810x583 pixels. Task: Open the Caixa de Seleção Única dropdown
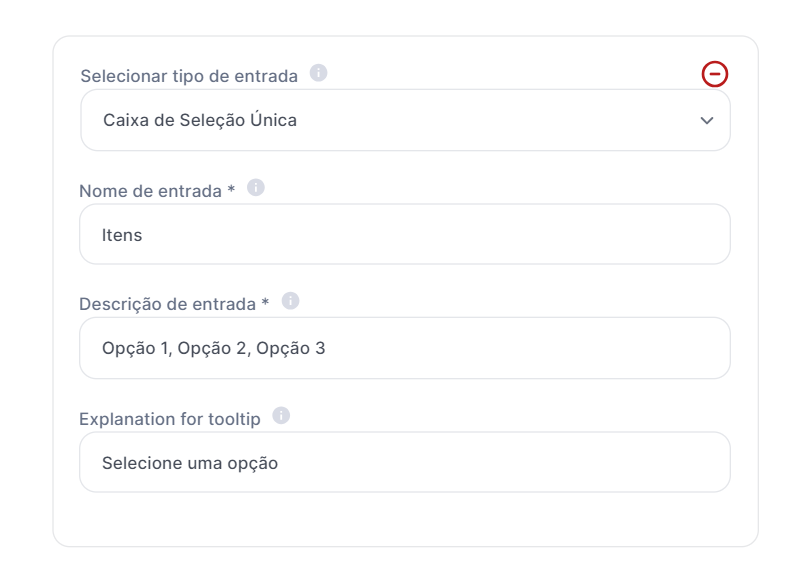click(x=406, y=120)
